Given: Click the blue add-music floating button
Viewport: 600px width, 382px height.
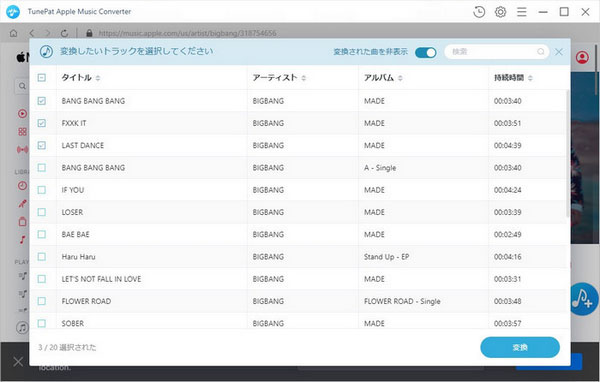Looking at the screenshot, I should pyautogui.click(x=583, y=299).
